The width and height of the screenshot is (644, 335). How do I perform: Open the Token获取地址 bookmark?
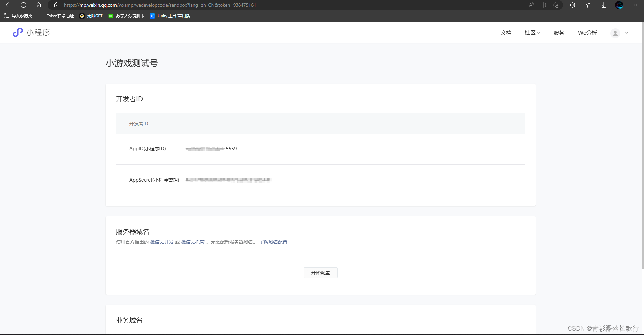click(60, 16)
